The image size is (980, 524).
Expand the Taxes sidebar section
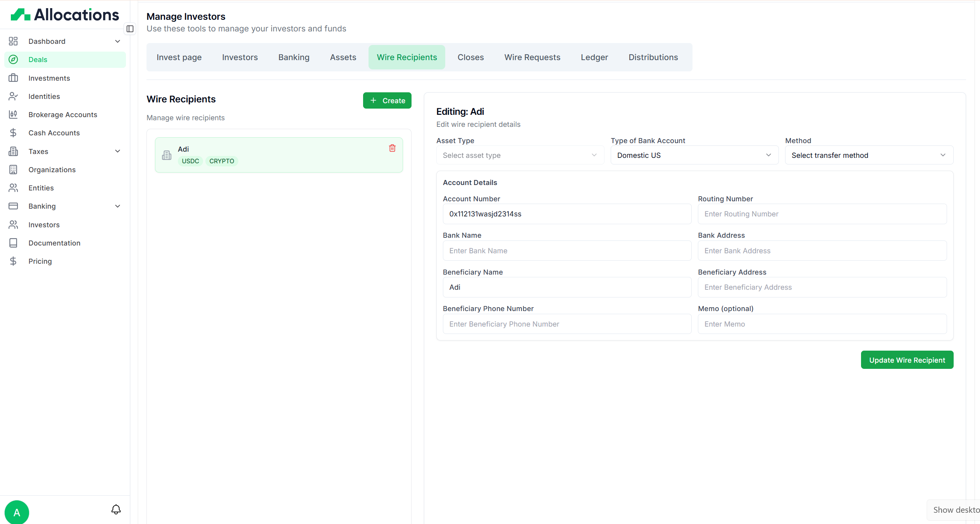click(117, 151)
